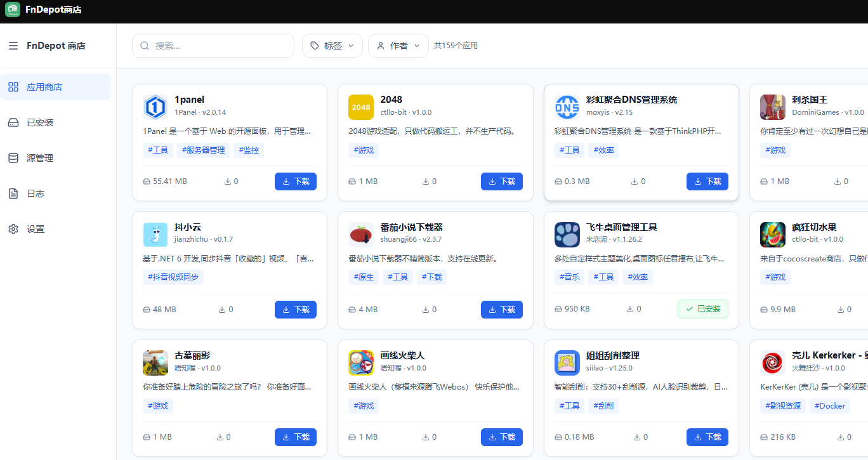Click the 番茄小说下载器 app icon

pos(361,235)
